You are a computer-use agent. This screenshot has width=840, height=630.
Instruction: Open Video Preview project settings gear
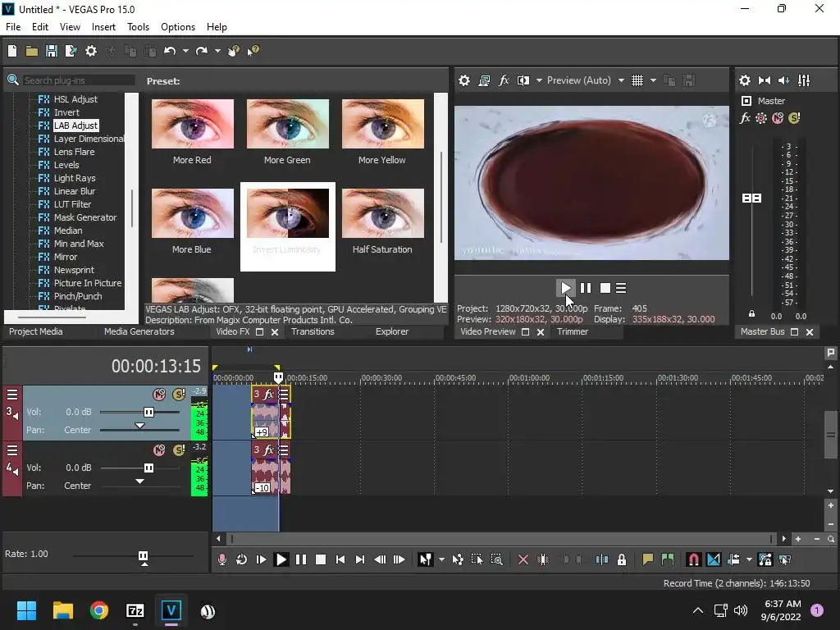[x=464, y=80]
